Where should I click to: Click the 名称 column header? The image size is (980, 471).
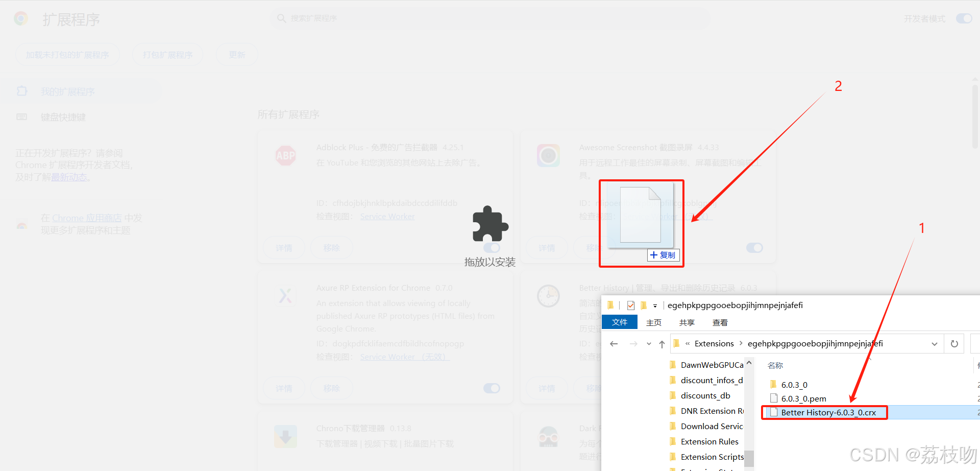tap(775, 365)
